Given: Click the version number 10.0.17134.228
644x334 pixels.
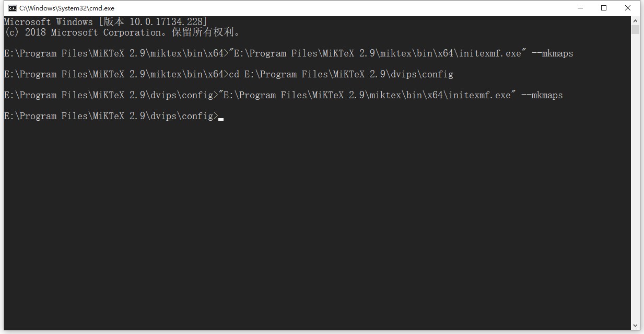Looking at the screenshot, I should point(162,22).
